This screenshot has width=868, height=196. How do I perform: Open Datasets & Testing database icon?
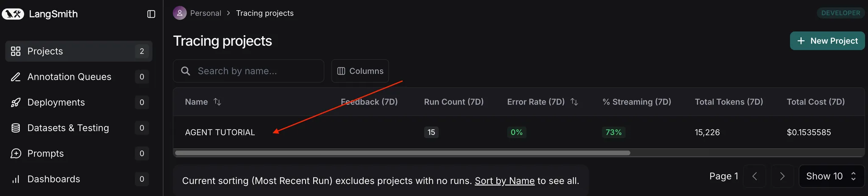click(x=16, y=128)
